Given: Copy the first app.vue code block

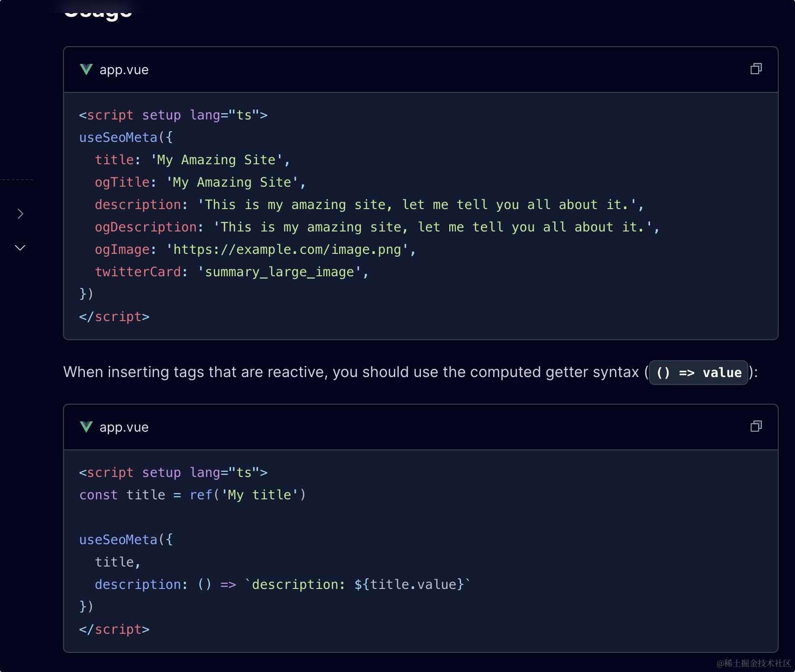Looking at the screenshot, I should pos(756,69).
